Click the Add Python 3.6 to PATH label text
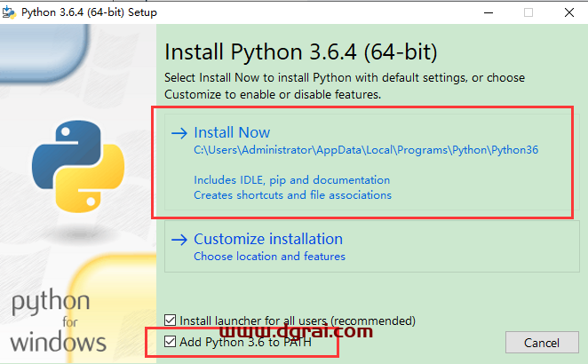This screenshot has width=588, height=364. (x=246, y=342)
